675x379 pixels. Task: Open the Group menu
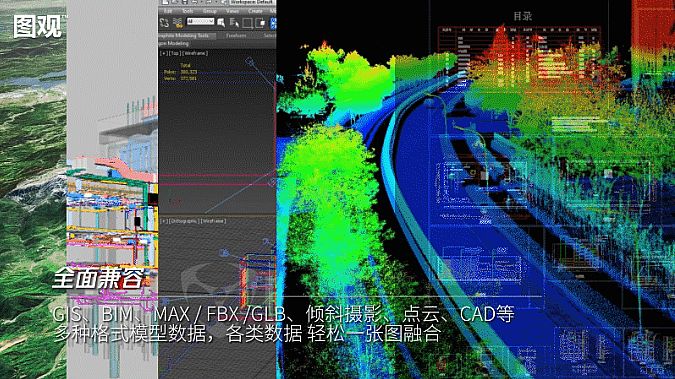(210, 11)
